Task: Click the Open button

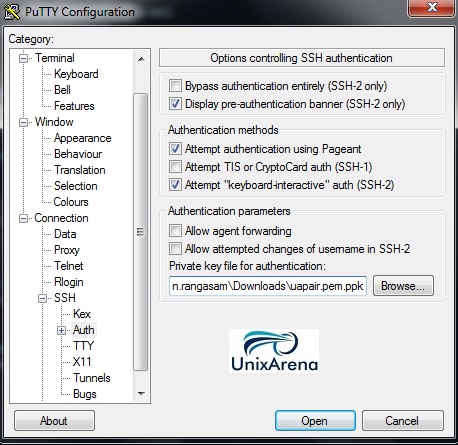Action: (315, 421)
